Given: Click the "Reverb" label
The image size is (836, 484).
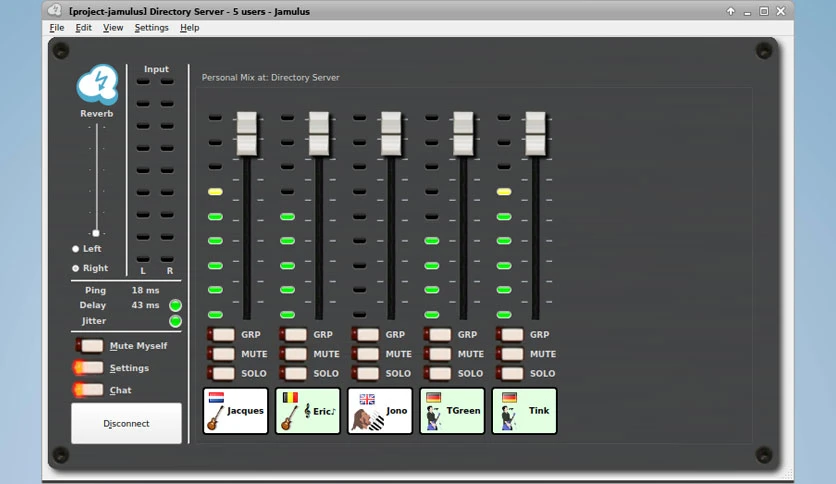Looking at the screenshot, I should pos(97,114).
